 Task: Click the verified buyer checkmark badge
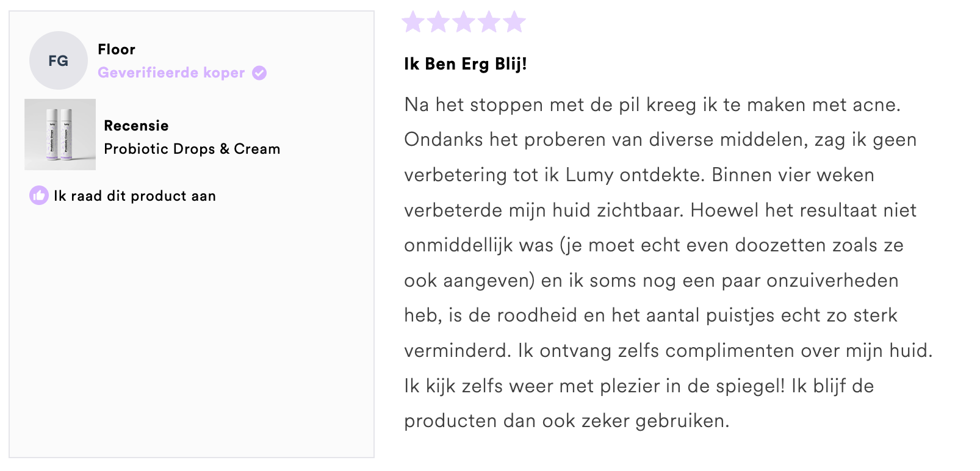coord(259,73)
